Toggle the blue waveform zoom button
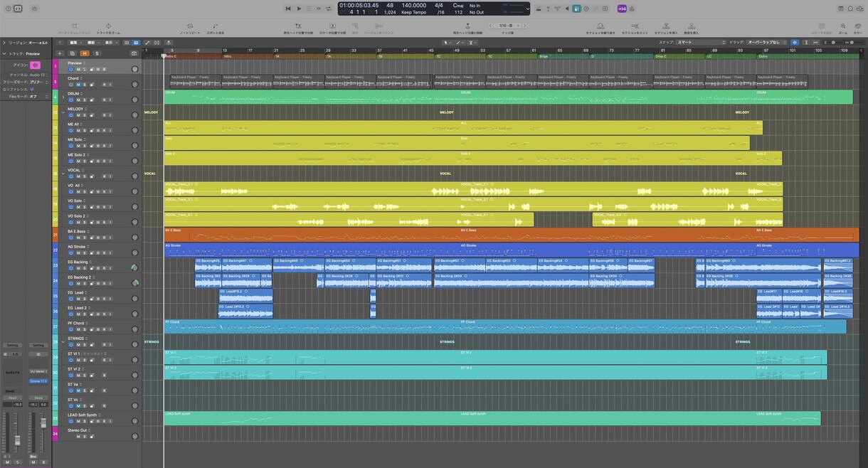The image size is (868, 468). (795, 43)
